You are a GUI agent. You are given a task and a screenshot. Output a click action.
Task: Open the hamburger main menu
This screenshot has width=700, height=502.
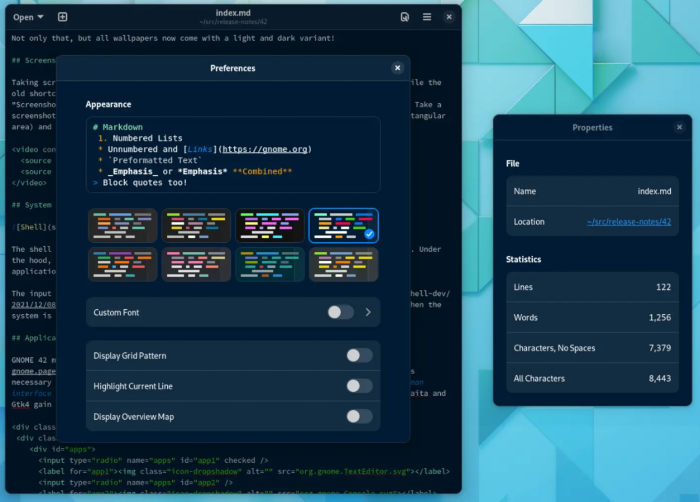click(x=427, y=17)
